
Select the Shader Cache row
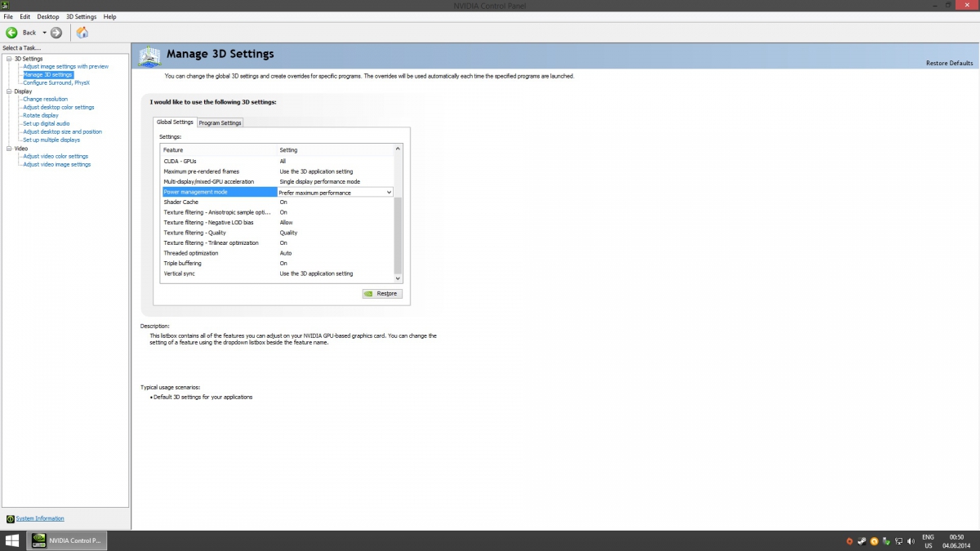(x=278, y=202)
